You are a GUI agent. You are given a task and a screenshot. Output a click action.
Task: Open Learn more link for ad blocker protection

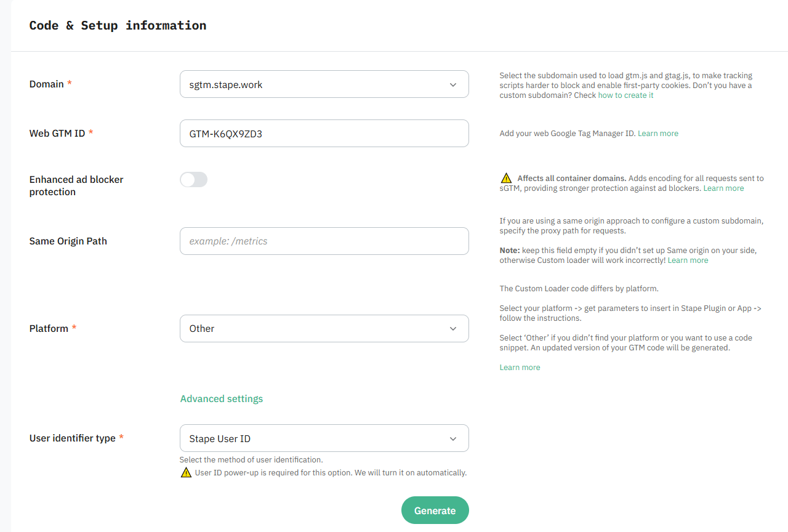coord(723,188)
